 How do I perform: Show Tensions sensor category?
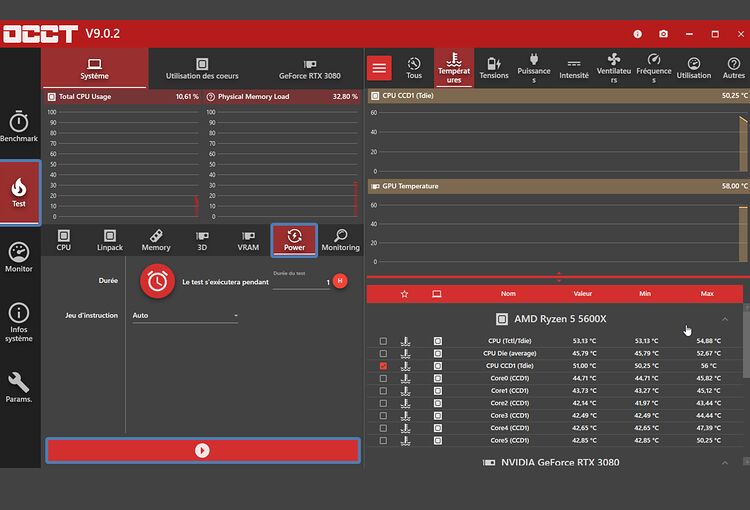pos(494,68)
